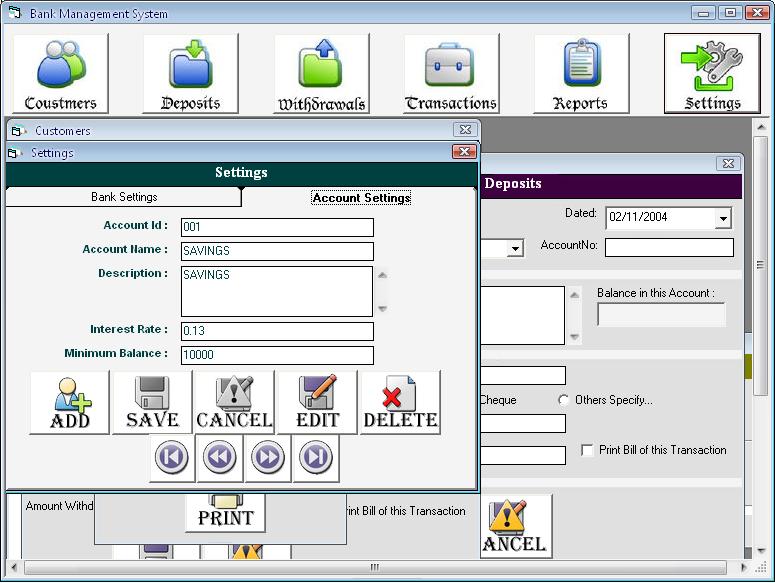This screenshot has width=775, height=583.
Task: Open the Deposits module icon
Action: [x=190, y=74]
